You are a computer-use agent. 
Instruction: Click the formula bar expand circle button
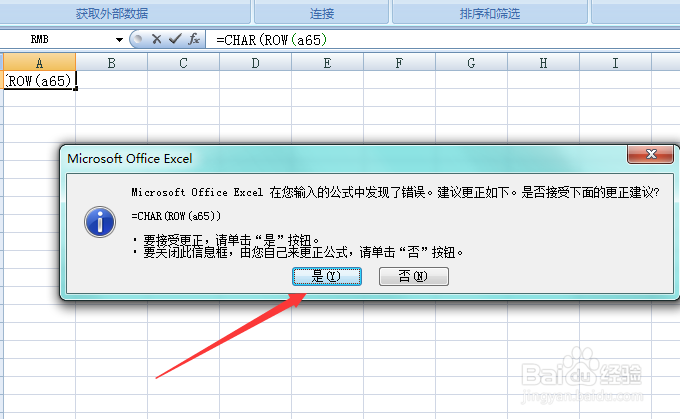pyautogui.click(x=138, y=39)
